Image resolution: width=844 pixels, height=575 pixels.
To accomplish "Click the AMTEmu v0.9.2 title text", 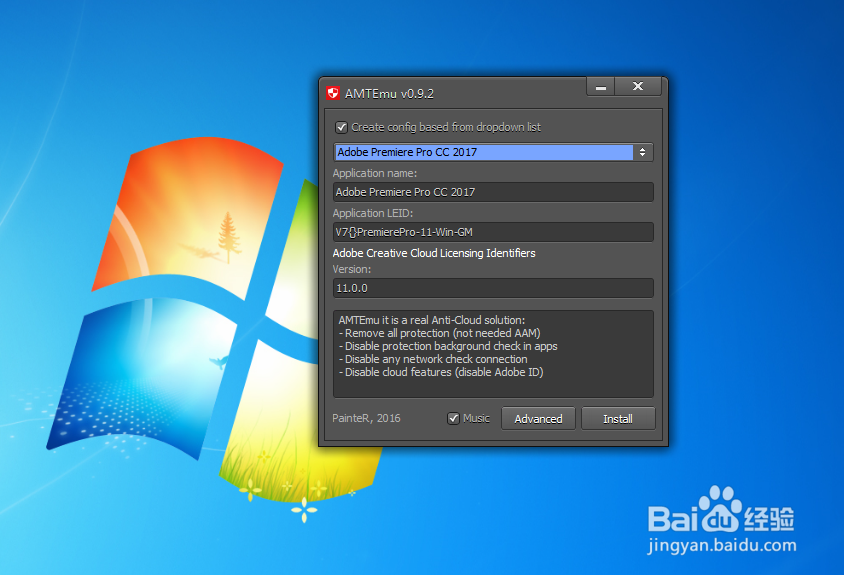I will pyautogui.click(x=389, y=94).
